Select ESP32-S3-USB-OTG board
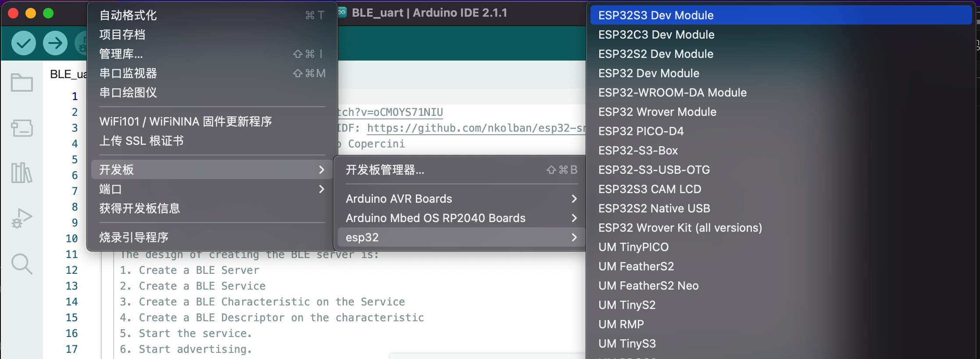The width and height of the screenshot is (980, 359). click(781, 170)
